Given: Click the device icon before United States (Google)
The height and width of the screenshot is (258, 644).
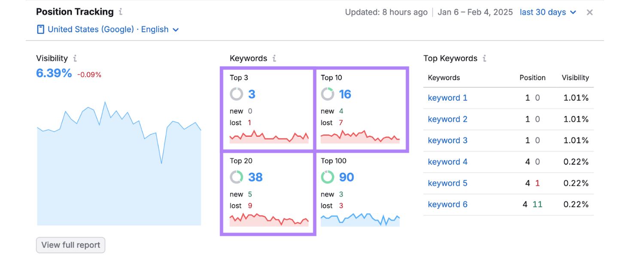Looking at the screenshot, I should [x=40, y=29].
